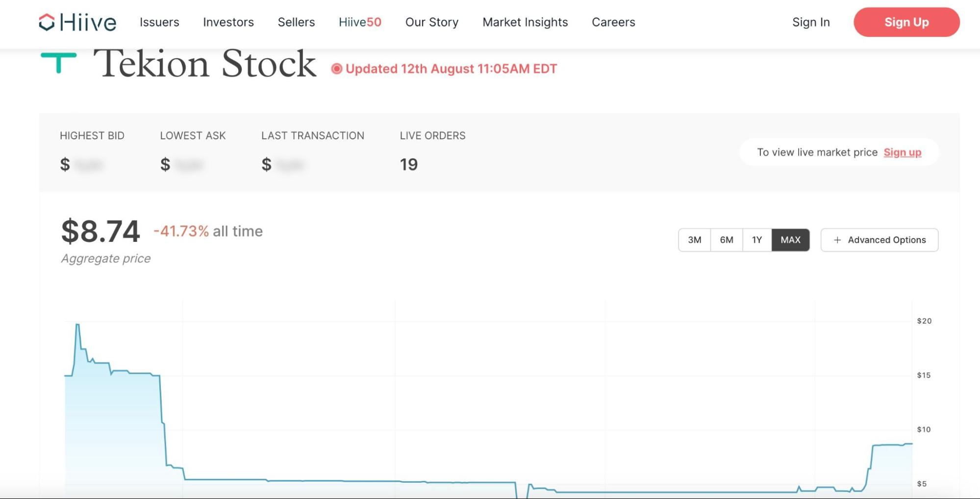980x499 pixels.
Task: Click the red Sign Up button
Action: 906,22
